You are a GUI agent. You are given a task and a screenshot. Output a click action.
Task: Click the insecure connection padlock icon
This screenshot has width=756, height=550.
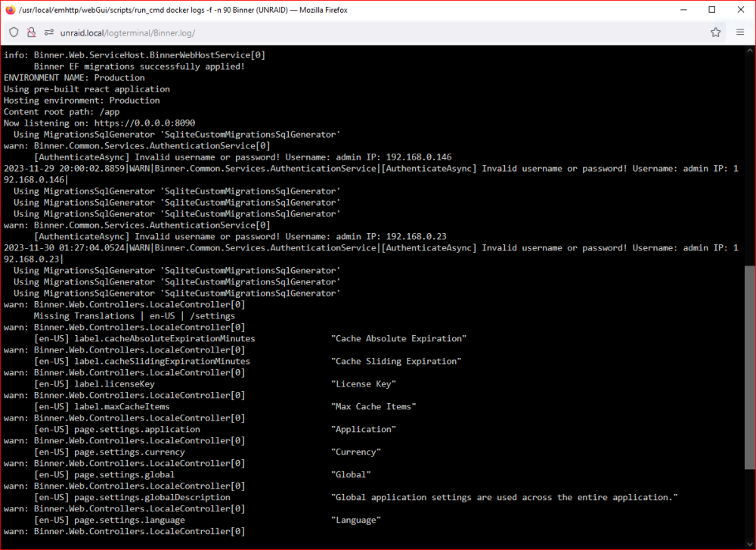click(x=31, y=33)
